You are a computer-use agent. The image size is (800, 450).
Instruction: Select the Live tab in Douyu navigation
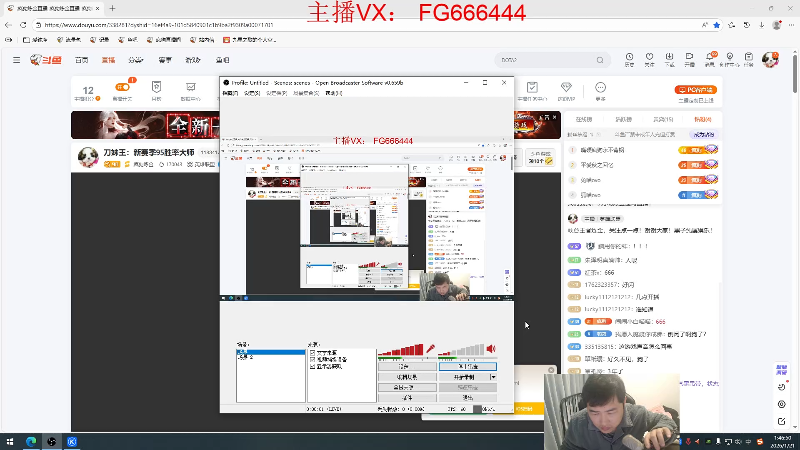108,60
